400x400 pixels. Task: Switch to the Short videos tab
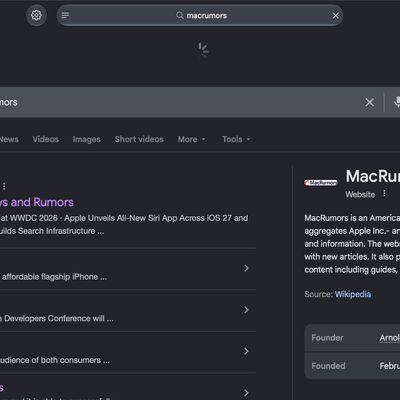139,139
